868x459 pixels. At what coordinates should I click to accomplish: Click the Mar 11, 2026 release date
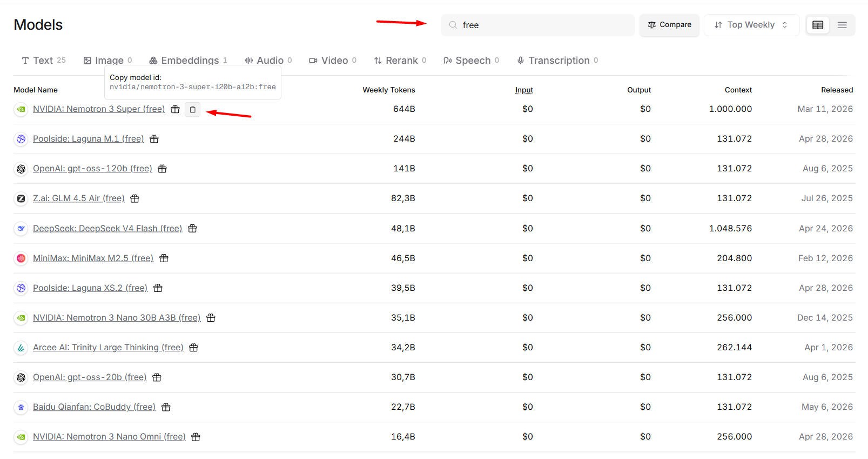(825, 109)
